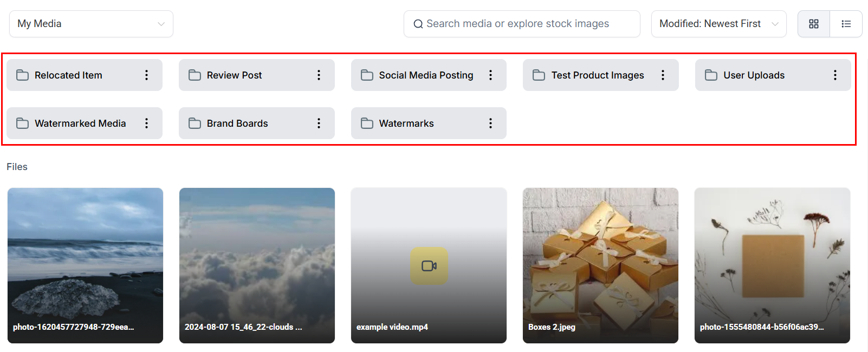Expand the Modified: Newest First sort dropdown

coord(718,24)
